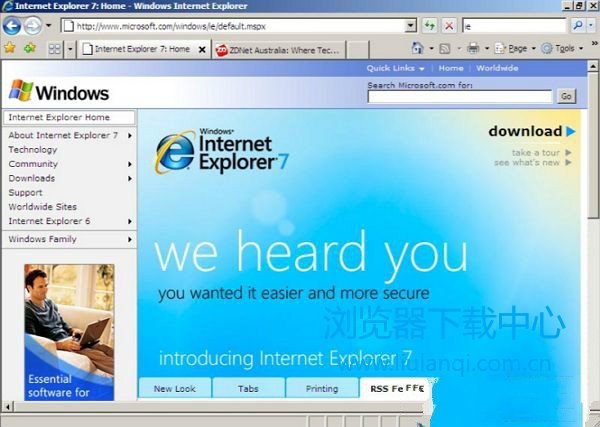Select the Tabs feature tab

(248, 388)
